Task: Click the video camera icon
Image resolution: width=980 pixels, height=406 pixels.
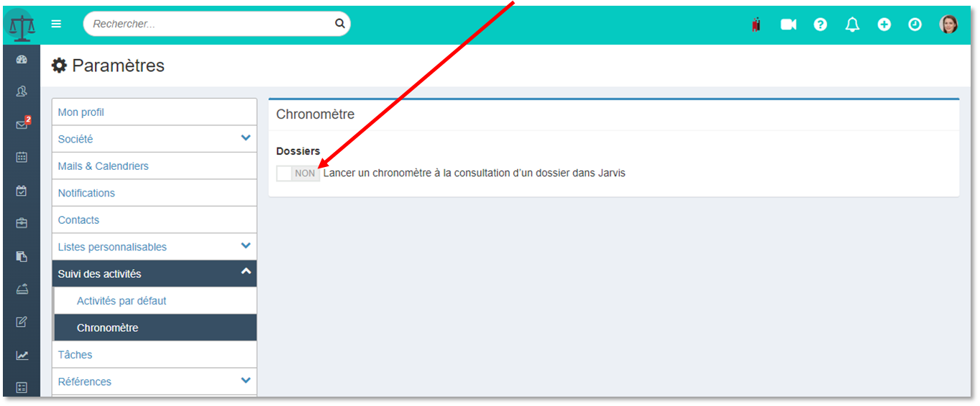Action: pyautogui.click(x=789, y=24)
